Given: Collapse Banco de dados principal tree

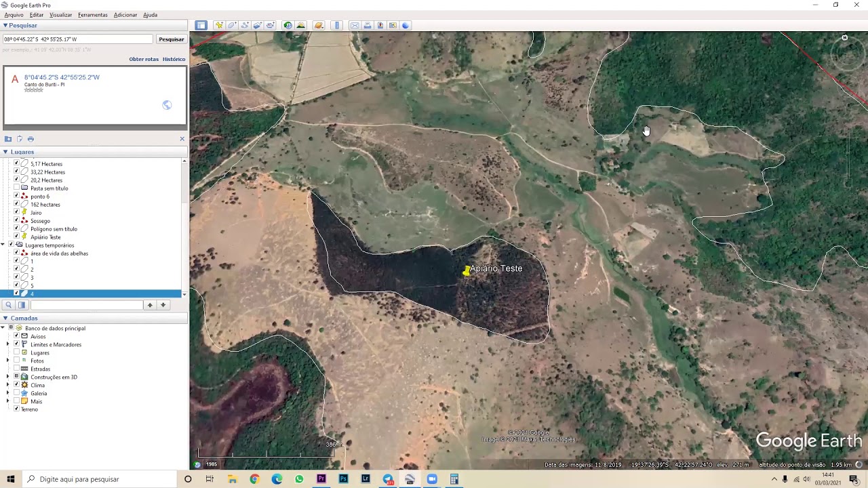Looking at the screenshot, I should [x=3, y=328].
